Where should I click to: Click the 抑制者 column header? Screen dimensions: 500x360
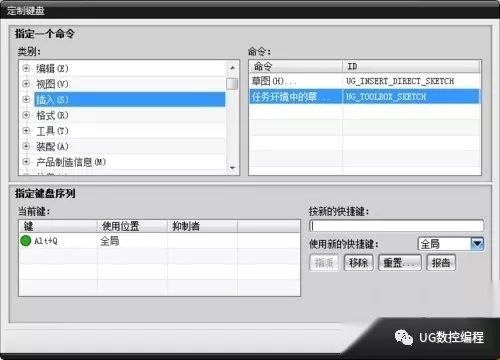click(202, 226)
